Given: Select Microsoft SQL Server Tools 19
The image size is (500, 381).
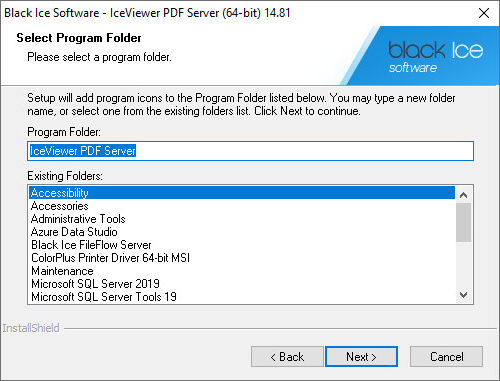Looking at the screenshot, I should pyautogui.click(x=242, y=297).
